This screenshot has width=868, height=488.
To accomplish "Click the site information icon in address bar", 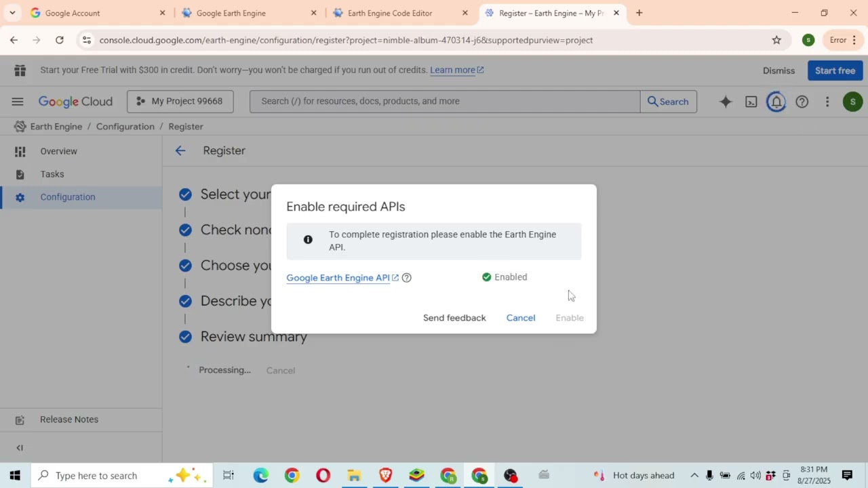I will (x=86, y=40).
